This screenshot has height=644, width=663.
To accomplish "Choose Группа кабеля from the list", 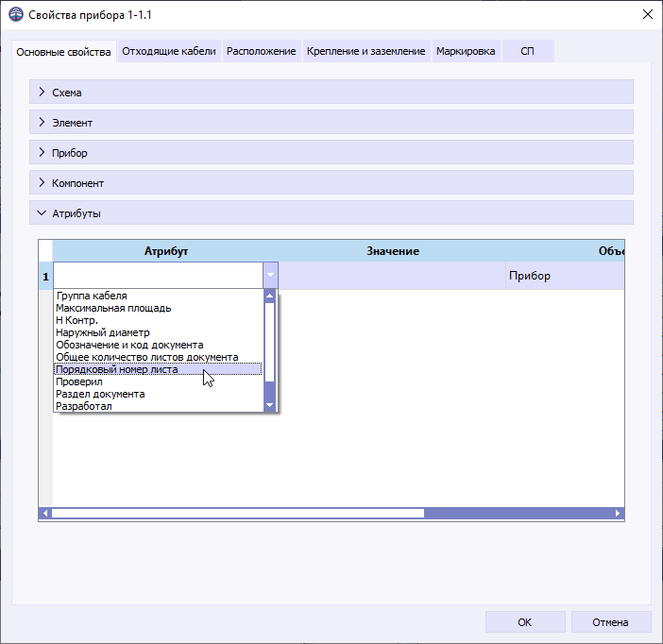I will pos(158,296).
